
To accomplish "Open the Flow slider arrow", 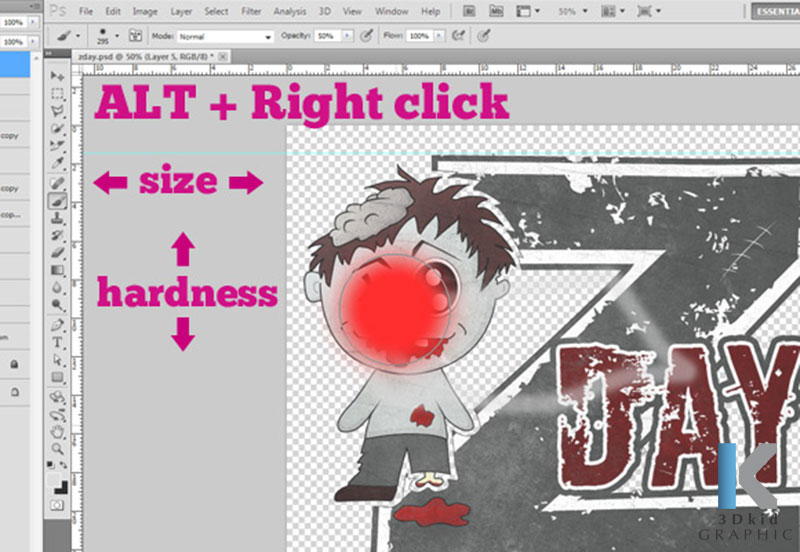I will click(x=439, y=36).
